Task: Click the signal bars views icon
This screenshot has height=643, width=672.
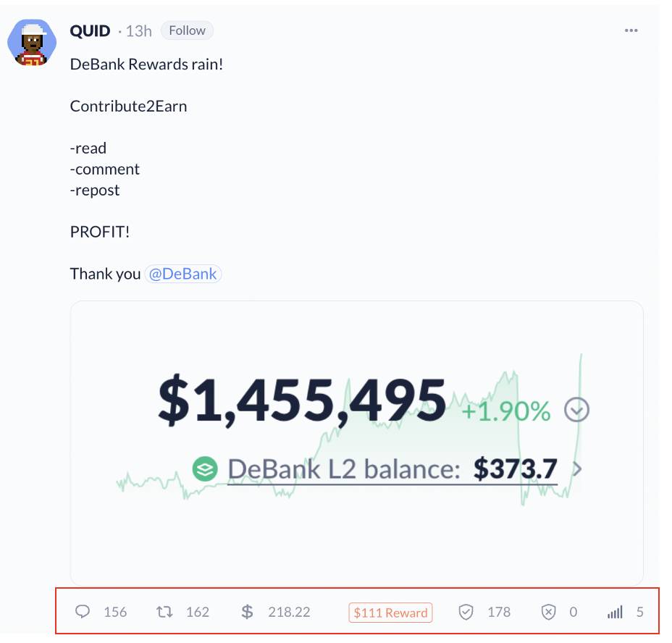Action: click(x=615, y=612)
